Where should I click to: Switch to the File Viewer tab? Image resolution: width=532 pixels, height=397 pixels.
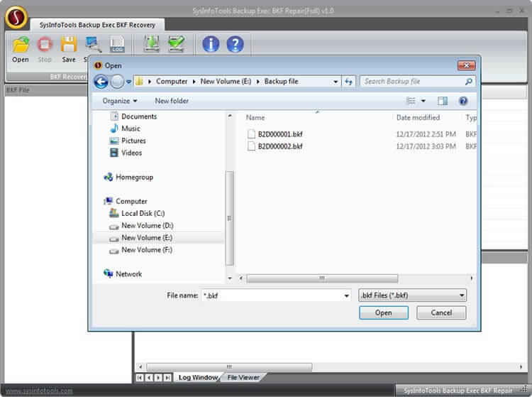point(243,378)
